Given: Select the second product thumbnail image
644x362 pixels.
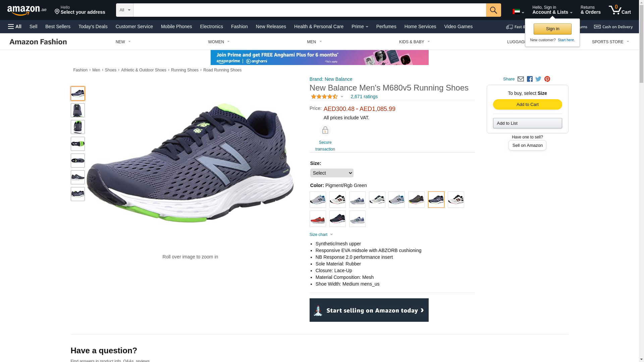Looking at the screenshot, I should click(78, 110).
